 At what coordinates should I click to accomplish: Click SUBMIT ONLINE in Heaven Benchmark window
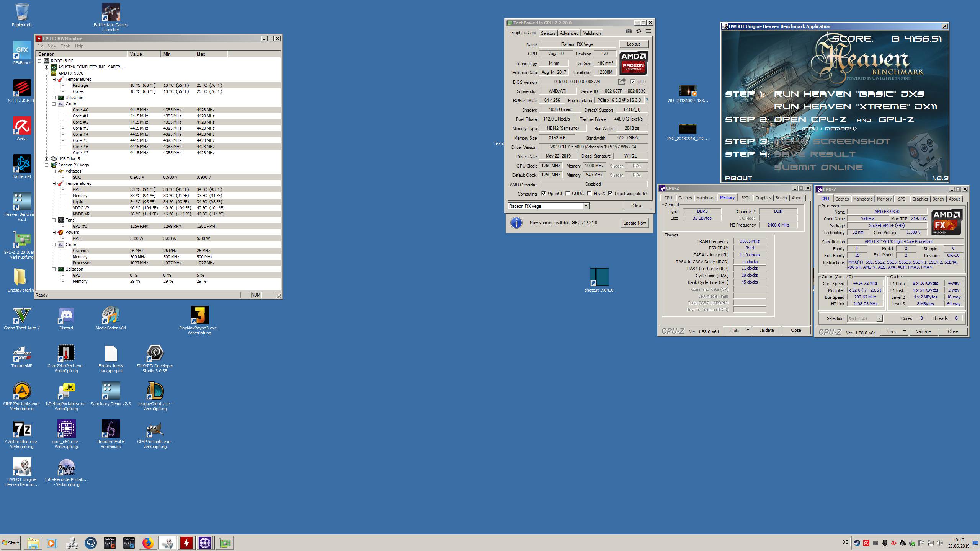click(818, 167)
